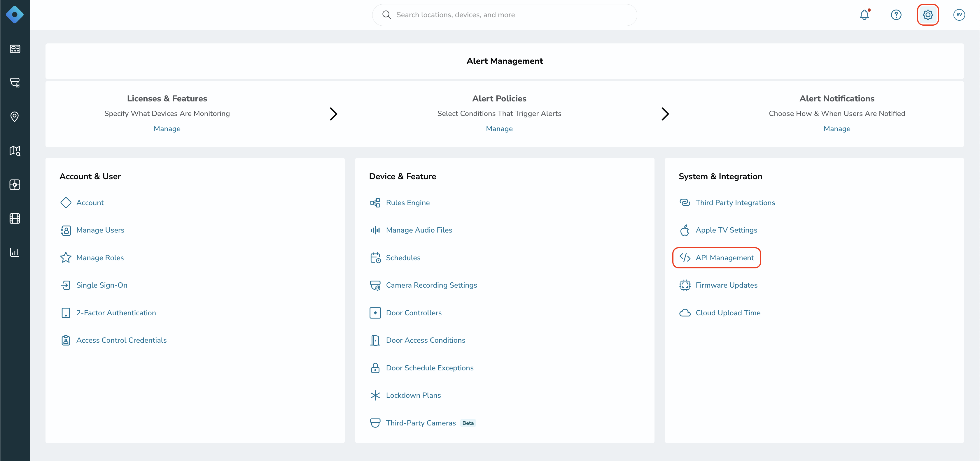Click Manage under Alert Policies
This screenshot has height=461, width=980.
tap(499, 129)
